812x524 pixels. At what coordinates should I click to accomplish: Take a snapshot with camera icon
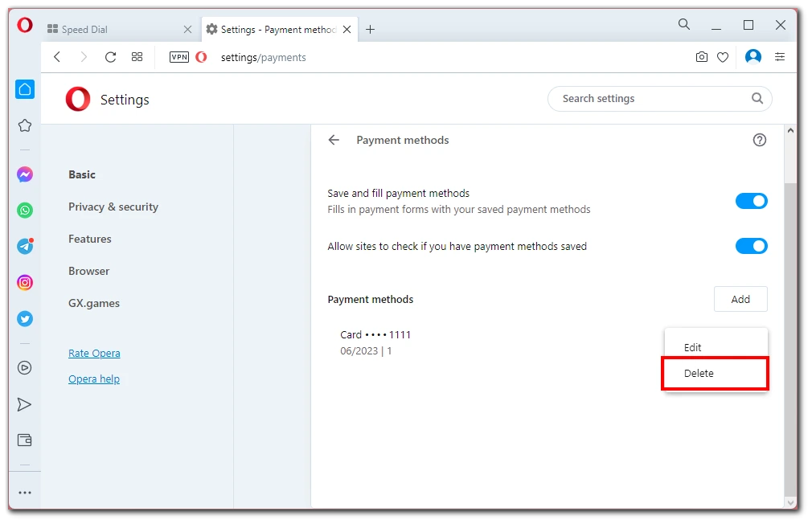coord(702,57)
